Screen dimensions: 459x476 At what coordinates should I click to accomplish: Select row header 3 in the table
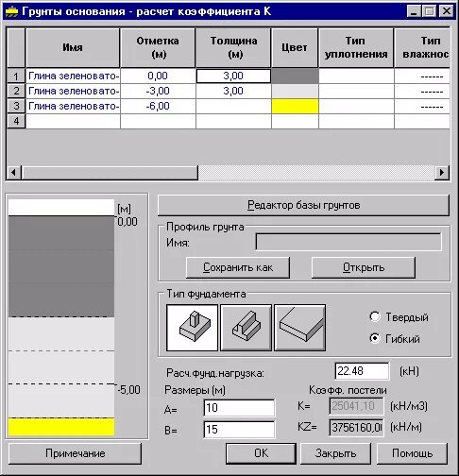(16, 106)
